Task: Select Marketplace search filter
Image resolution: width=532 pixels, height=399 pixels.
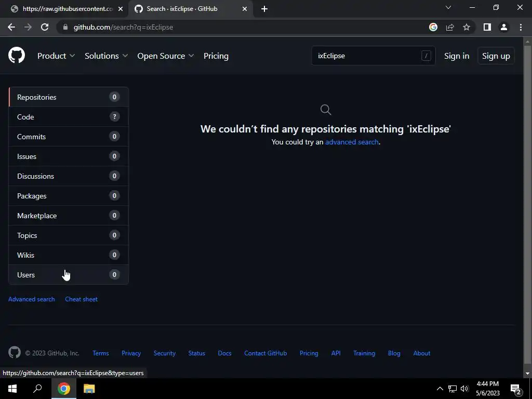Action: (x=69, y=216)
